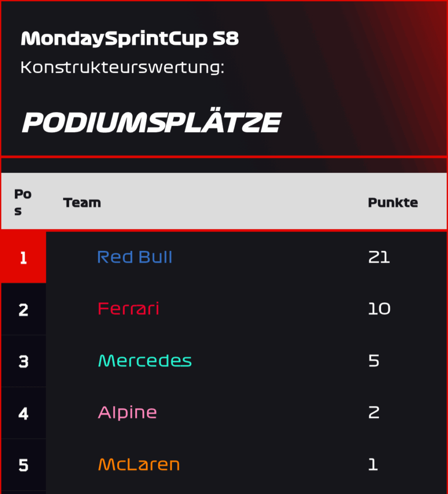Click position 1 red cell
The image size is (448, 494).
click(24, 257)
